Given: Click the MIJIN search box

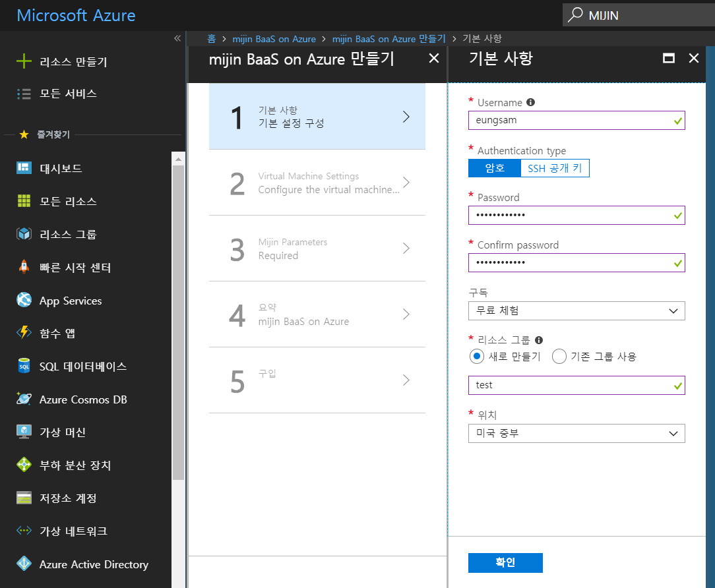Looking at the screenshot, I should 638,15.
